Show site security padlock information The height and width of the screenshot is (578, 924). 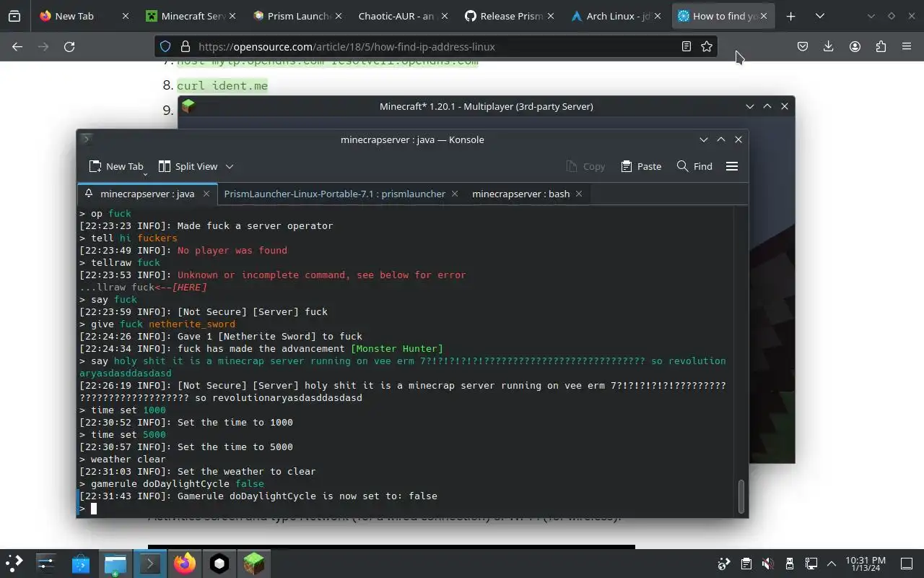[185, 46]
